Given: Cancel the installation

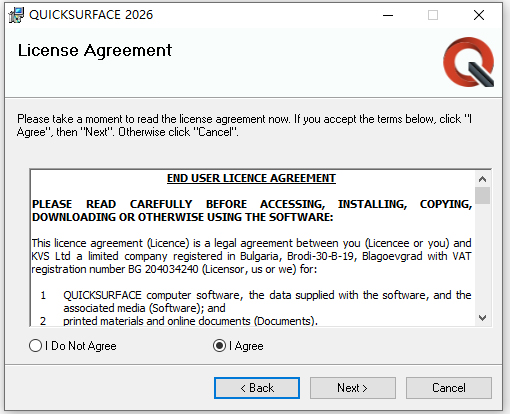Looking at the screenshot, I should [x=449, y=388].
